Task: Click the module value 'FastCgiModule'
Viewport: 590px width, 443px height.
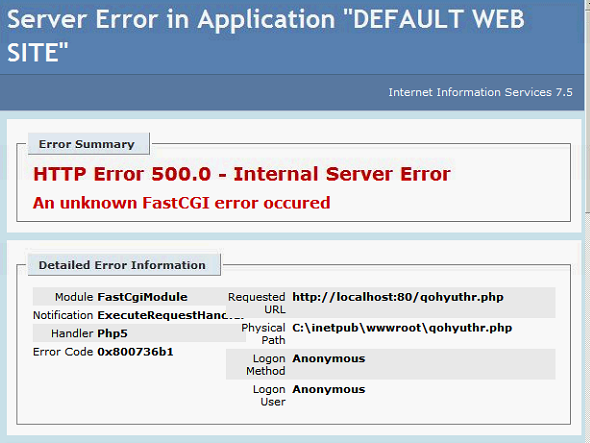Action: pos(142,297)
